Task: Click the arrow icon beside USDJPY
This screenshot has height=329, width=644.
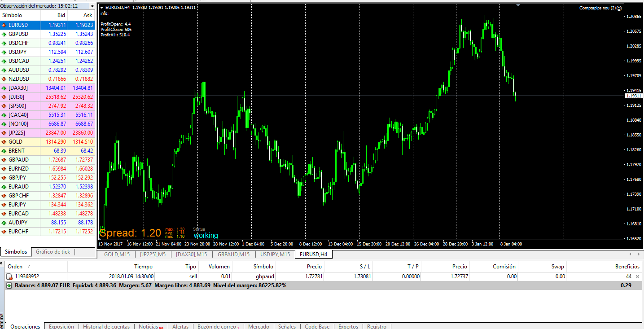Action: coord(4,52)
